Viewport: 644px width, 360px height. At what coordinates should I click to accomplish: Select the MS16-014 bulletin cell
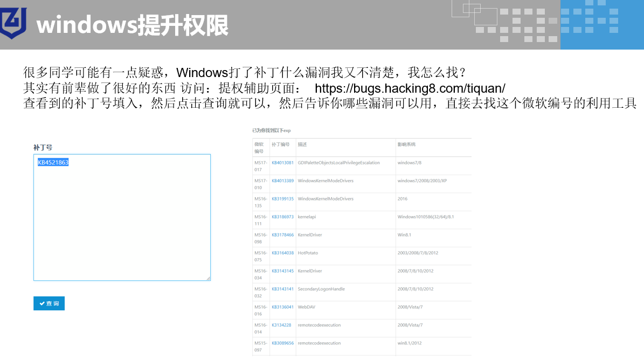pyautogui.click(x=261, y=329)
